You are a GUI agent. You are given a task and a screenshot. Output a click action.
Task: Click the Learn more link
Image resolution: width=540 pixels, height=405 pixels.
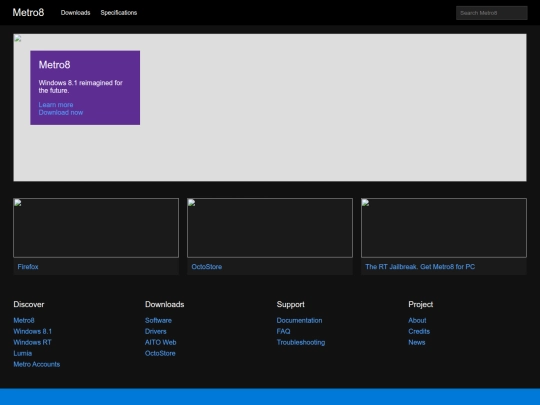56,105
